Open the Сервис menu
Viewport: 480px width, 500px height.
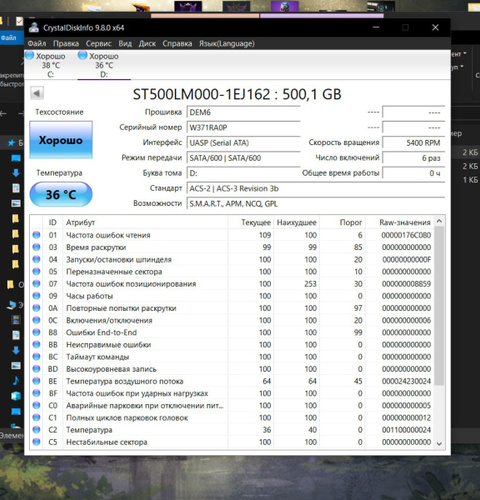[98, 44]
